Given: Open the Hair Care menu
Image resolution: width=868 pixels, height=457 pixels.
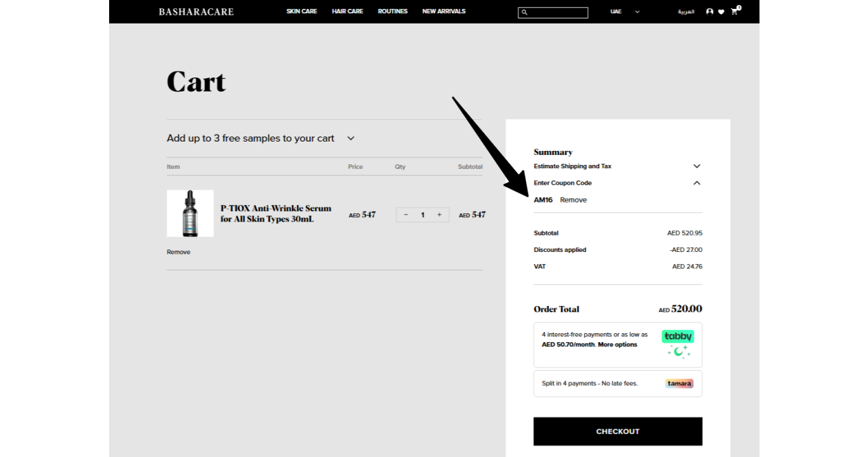Looking at the screenshot, I should tap(347, 11).
